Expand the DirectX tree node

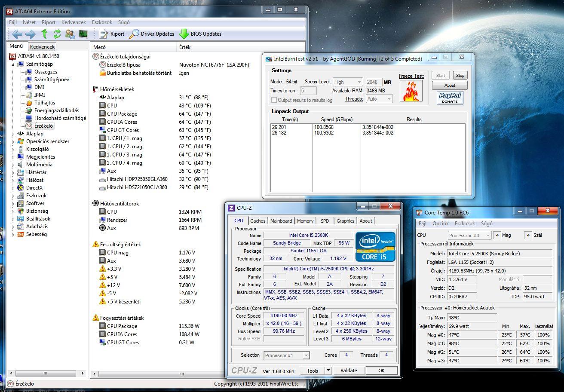tap(13, 188)
